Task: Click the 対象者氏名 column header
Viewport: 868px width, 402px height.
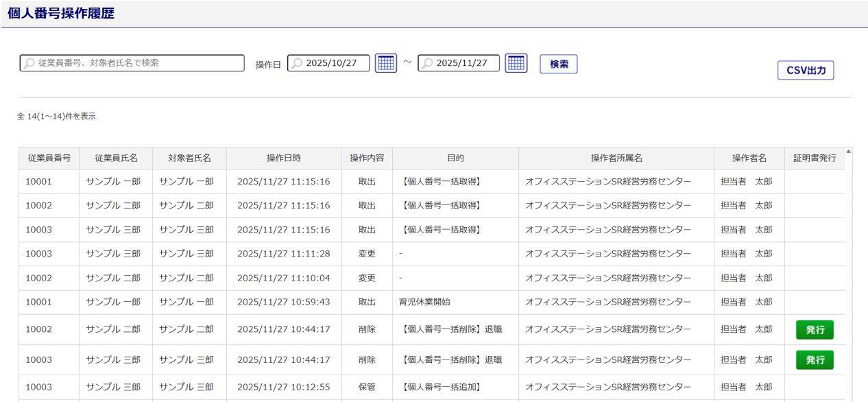Action: point(189,158)
